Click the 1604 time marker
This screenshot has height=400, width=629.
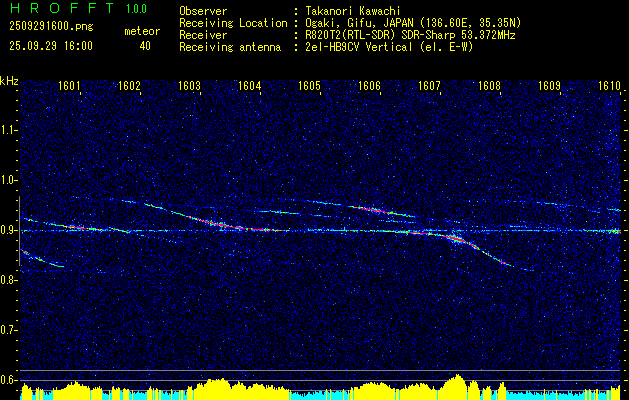[250, 85]
